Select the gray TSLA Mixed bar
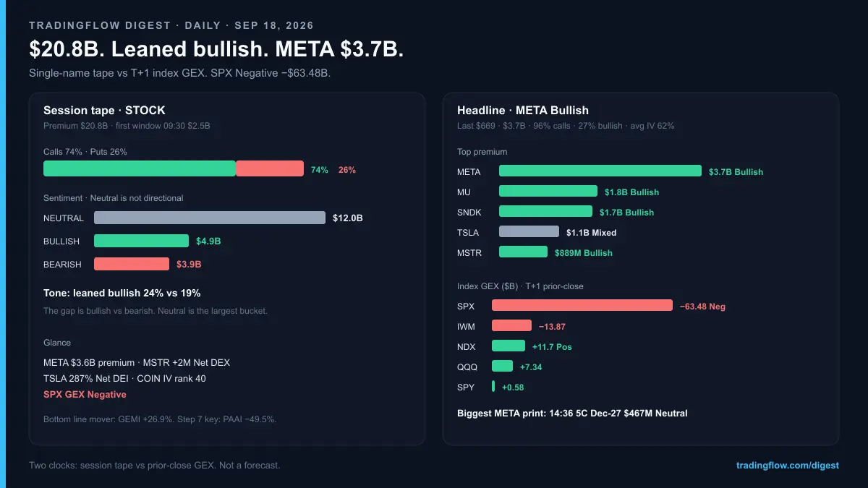868x488 pixels. click(529, 232)
